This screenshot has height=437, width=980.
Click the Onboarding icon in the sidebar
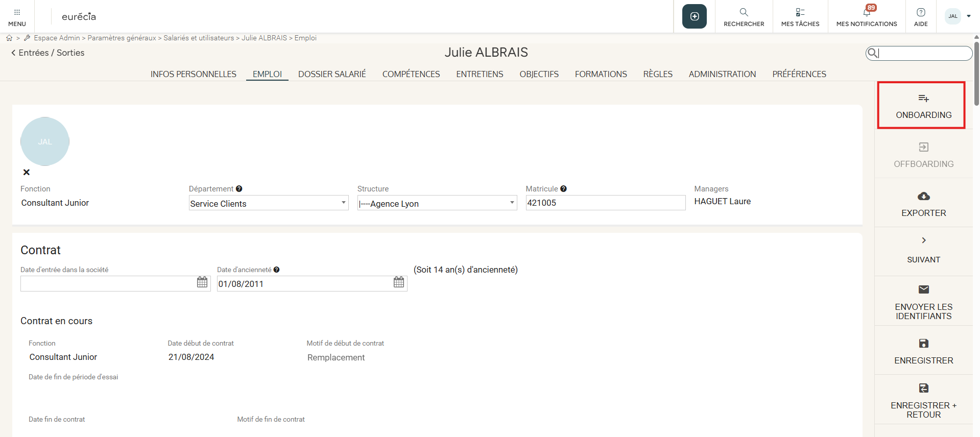point(923,99)
